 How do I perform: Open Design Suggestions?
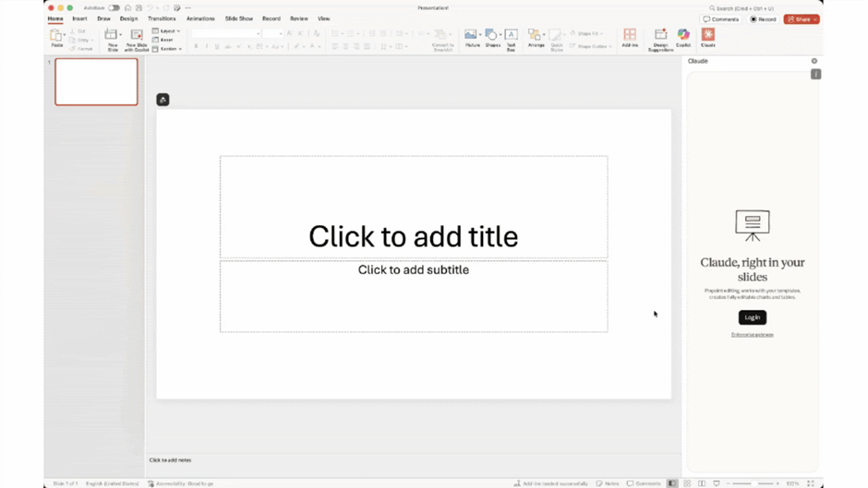660,36
